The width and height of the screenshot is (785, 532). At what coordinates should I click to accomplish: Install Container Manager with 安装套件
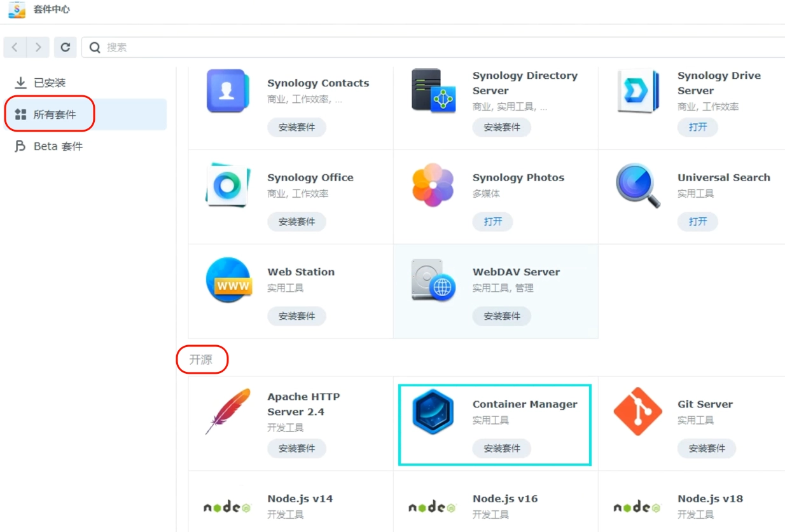point(502,448)
